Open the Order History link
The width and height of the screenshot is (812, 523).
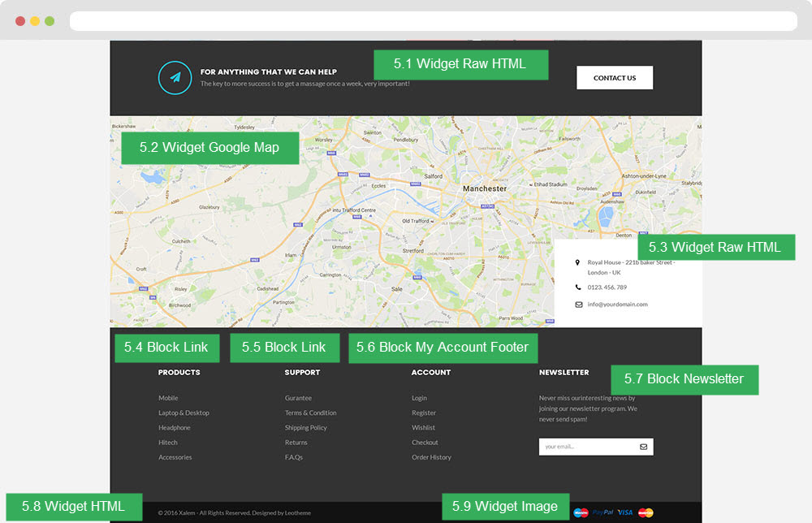point(431,457)
